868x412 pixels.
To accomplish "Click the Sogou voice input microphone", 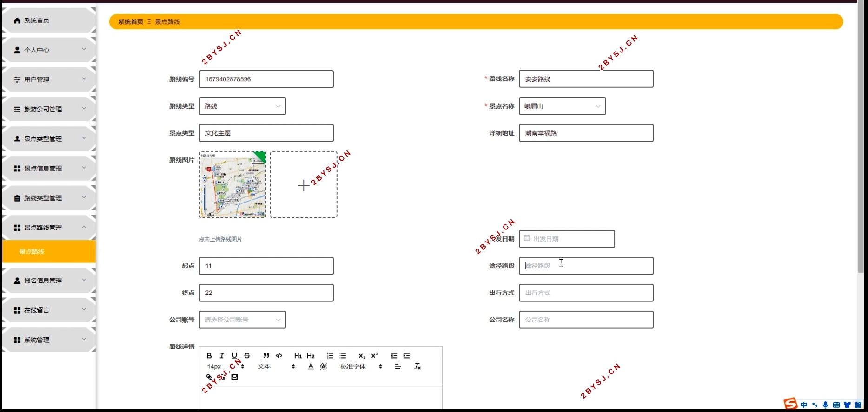I will [x=825, y=405].
